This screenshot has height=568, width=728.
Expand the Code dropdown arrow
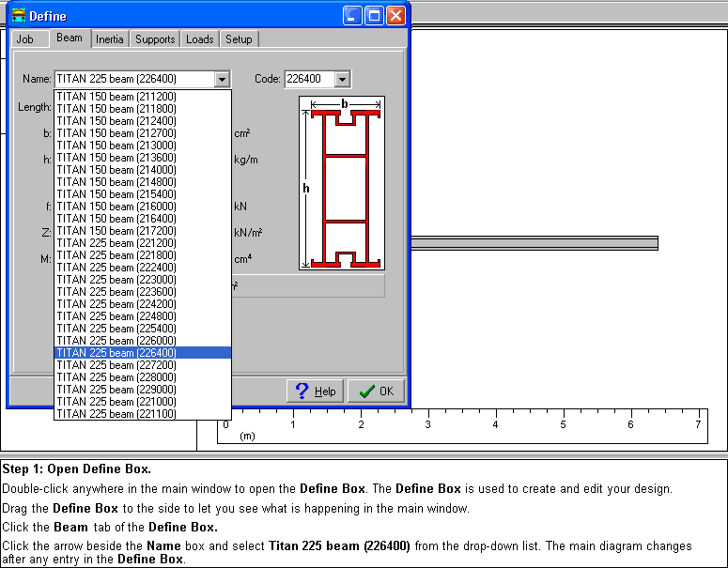point(342,80)
